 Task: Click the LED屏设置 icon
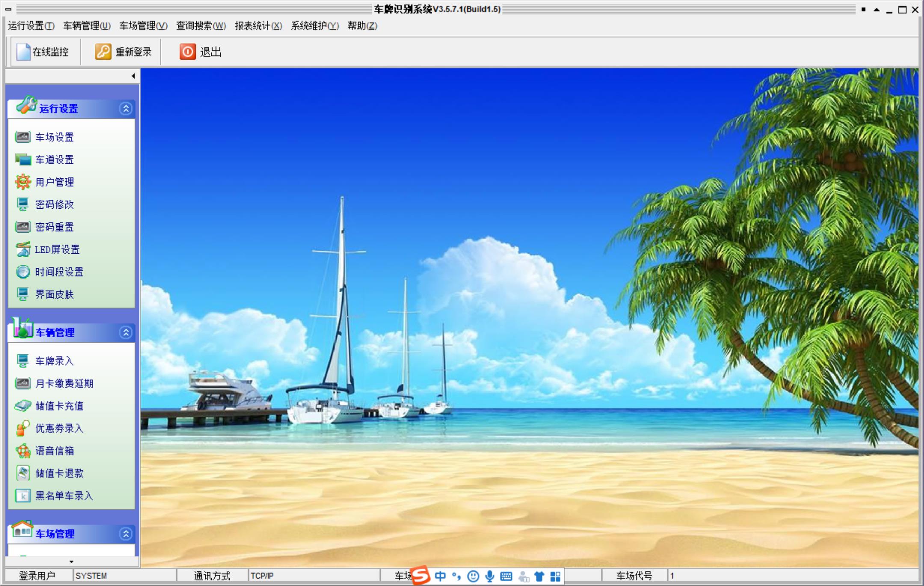pos(23,249)
